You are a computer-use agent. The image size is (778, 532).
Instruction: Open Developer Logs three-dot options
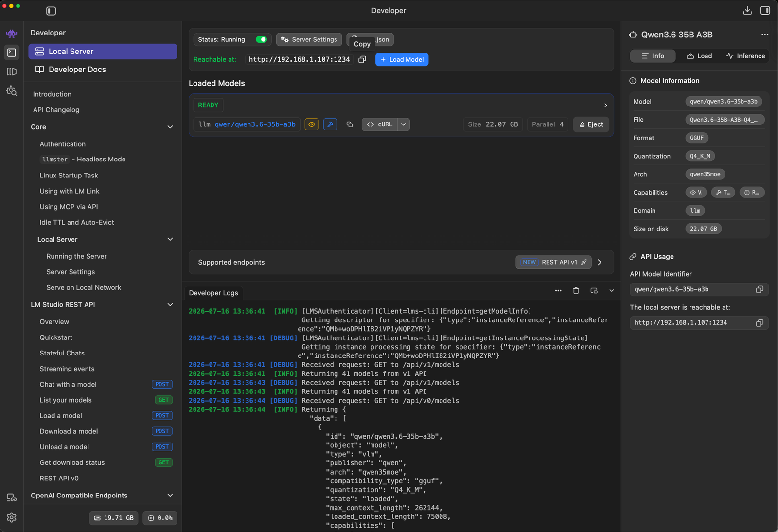click(558, 291)
